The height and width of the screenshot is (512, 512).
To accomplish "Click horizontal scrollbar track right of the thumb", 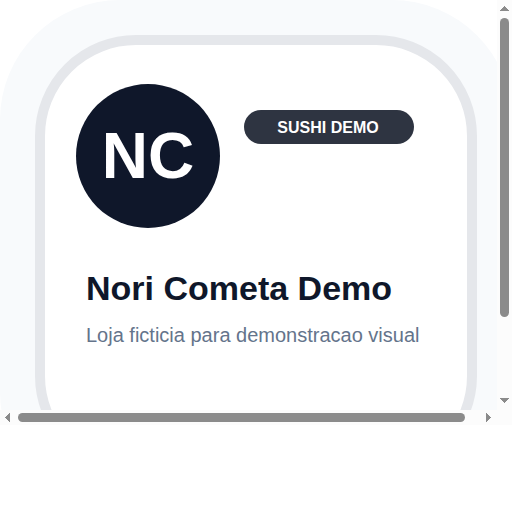I will [473, 417].
